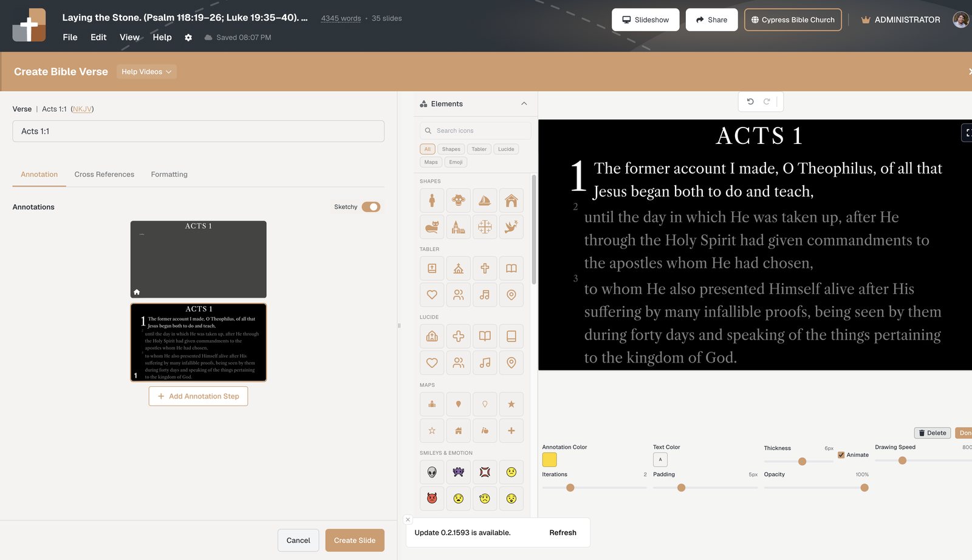Adjust the Thickness slider handle
The image size is (972, 560).
pyautogui.click(x=802, y=462)
